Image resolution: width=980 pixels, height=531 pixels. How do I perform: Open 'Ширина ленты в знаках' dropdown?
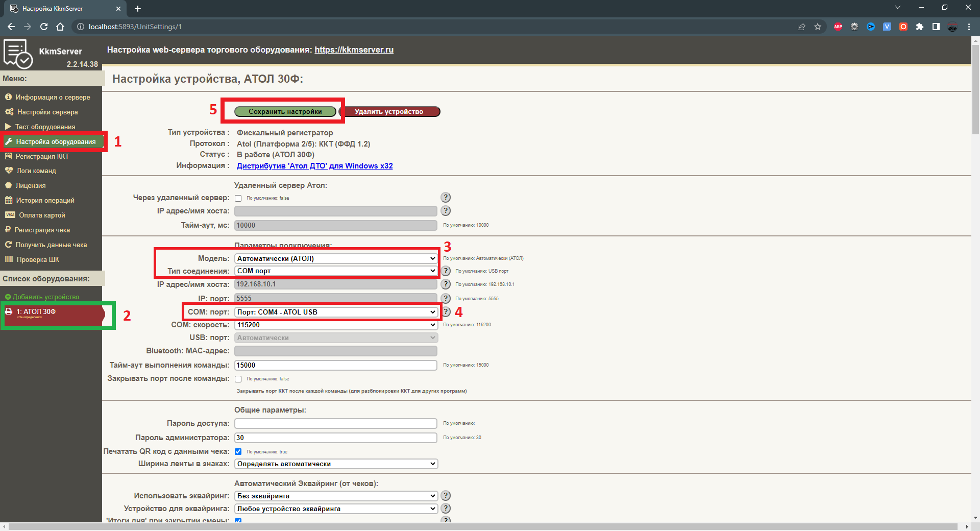(335, 464)
